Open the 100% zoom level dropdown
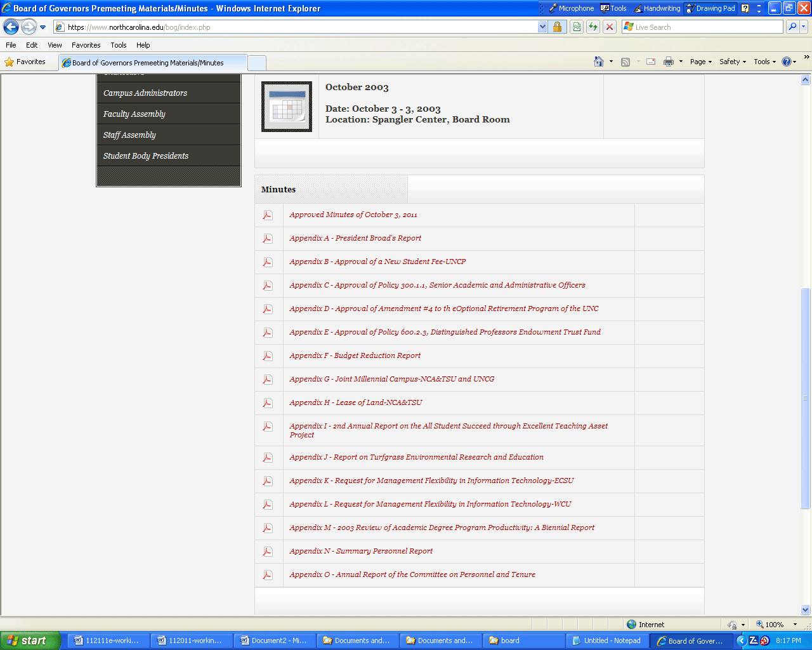Image resolution: width=812 pixels, height=650 pixels. click(795, 625)
